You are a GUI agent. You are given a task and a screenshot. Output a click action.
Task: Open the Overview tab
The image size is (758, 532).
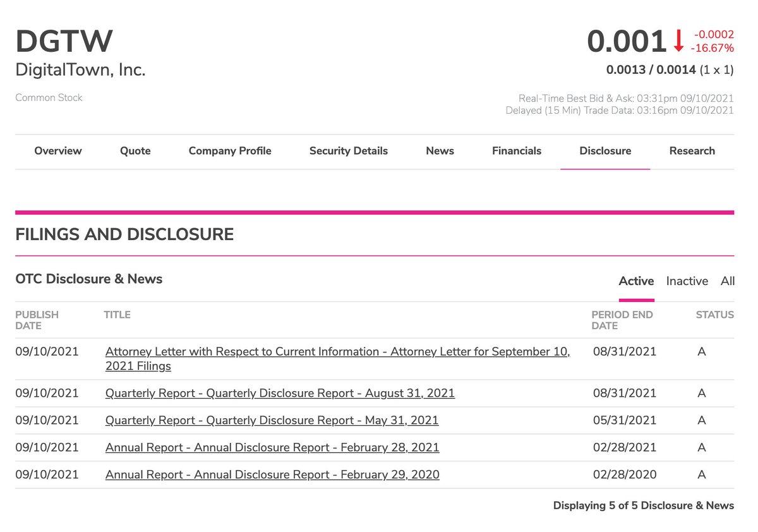(58, 151)
